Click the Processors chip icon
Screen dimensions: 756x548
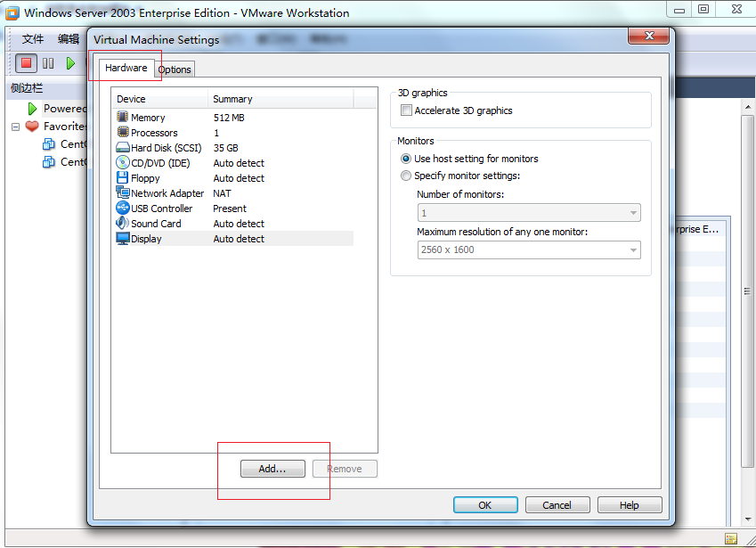(x=123, y=132)
